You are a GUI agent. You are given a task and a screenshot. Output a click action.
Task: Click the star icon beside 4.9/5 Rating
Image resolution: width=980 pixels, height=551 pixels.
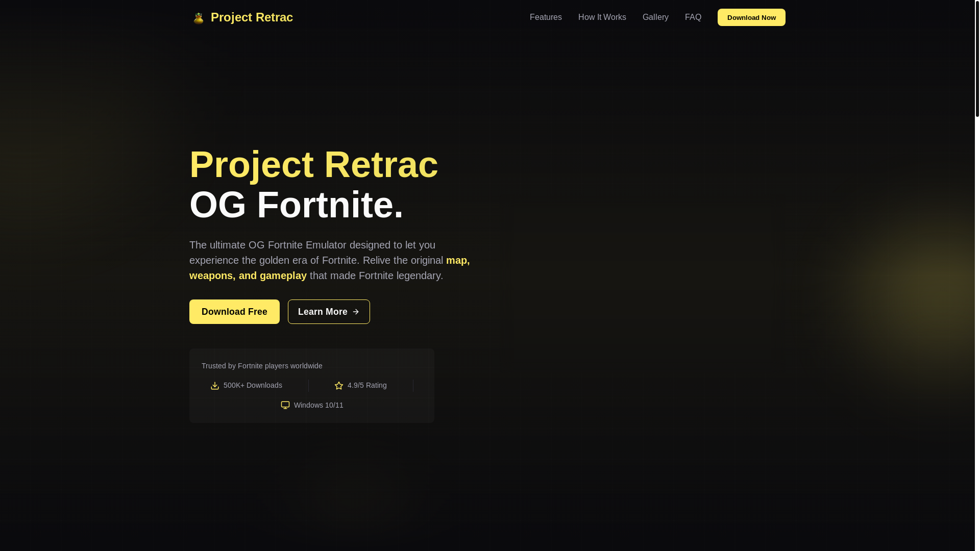click(x=339, y=386)
